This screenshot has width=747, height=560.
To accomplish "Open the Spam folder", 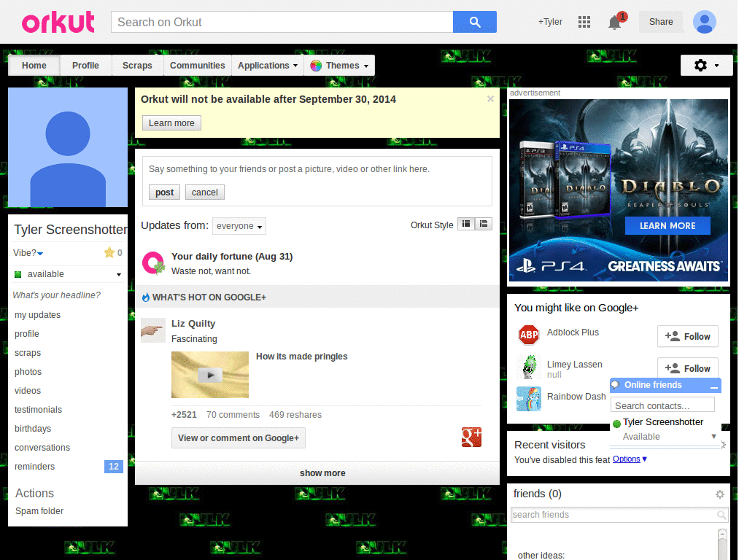I will [39, 511].
